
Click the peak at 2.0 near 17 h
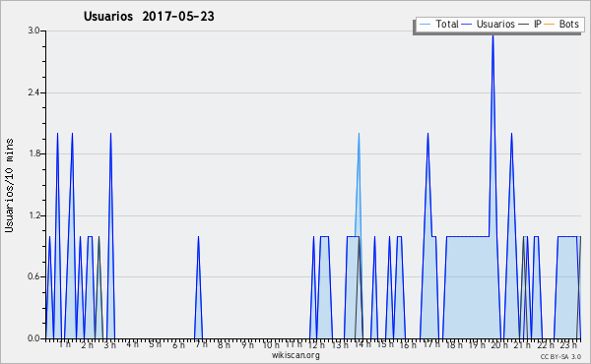click(427, 134)
